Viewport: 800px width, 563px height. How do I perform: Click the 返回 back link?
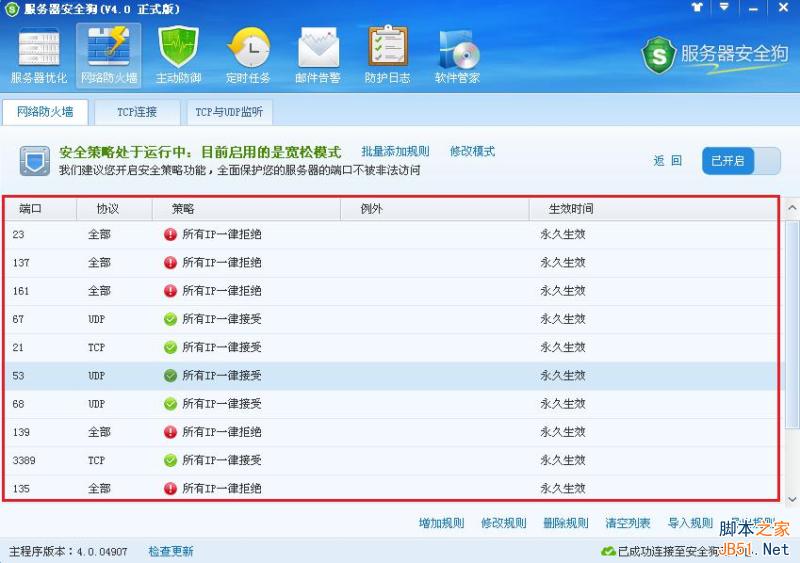(x=668, y=161)
